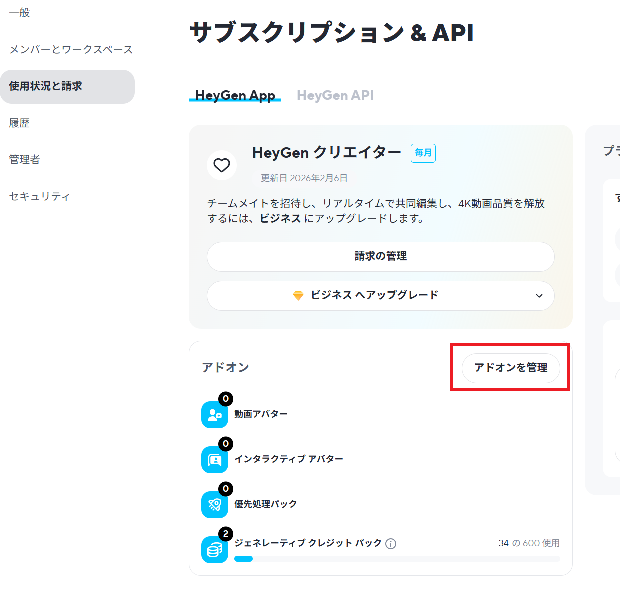Screen dimensions: 620x590
Task: Click the 動画アバター add-on icon
Action: coord(215,414)
